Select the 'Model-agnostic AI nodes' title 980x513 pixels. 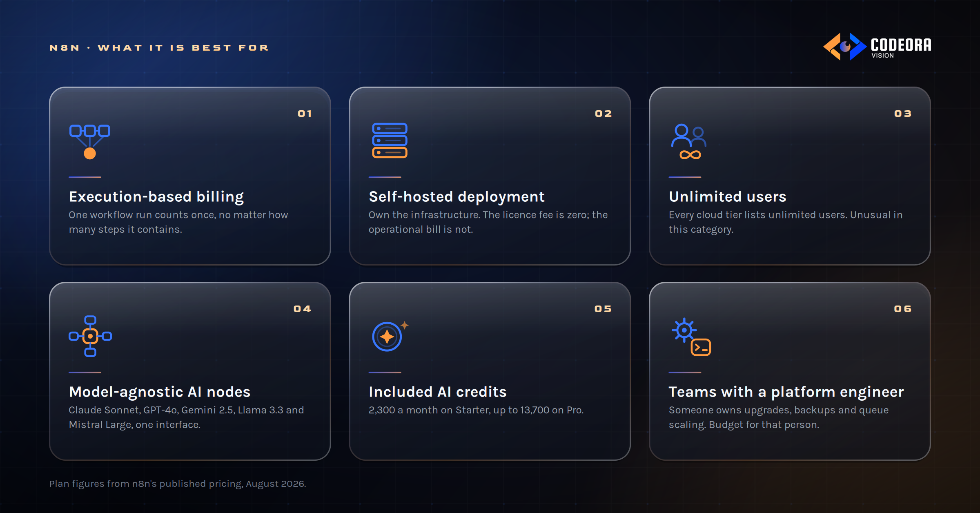[x=160, y=392]
